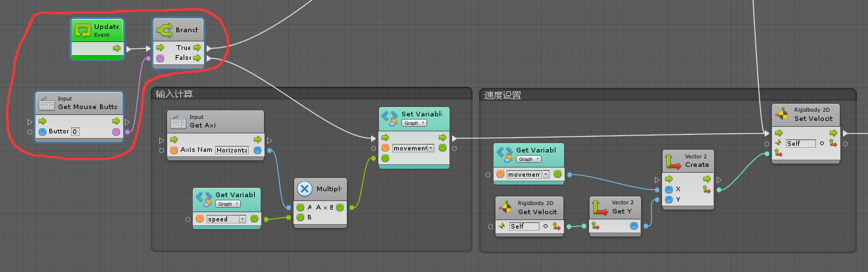This screenshot has width=868, height=272.
Task: Click Branch purple condition input port
Action: (x=160, y=58)
